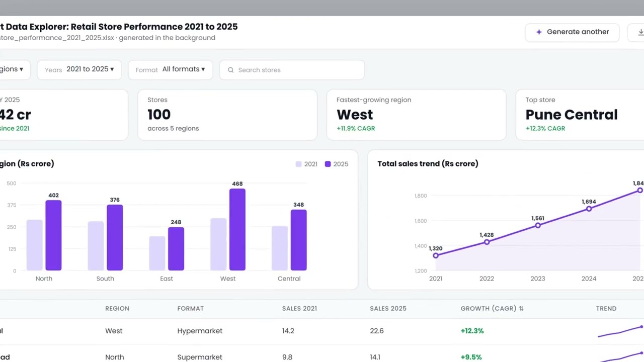
Task: Click the 2021 data point 1,320
Action: coord(436,255)
